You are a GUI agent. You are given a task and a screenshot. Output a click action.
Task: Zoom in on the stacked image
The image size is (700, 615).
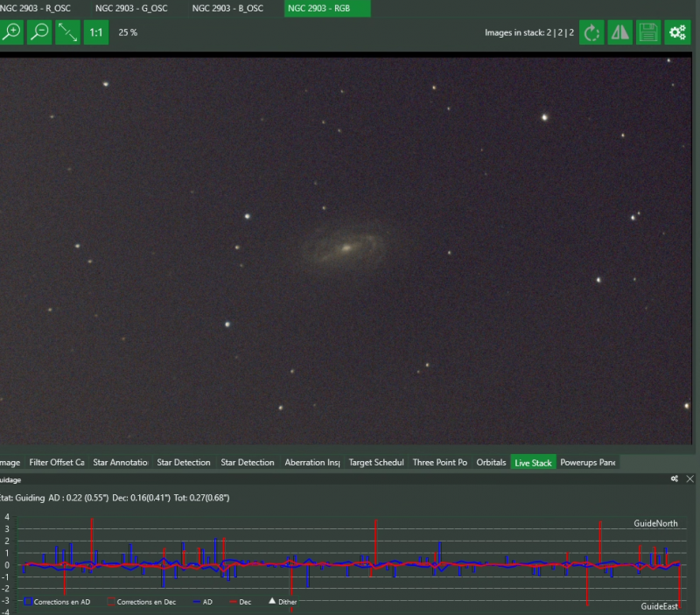pos(11,32)
